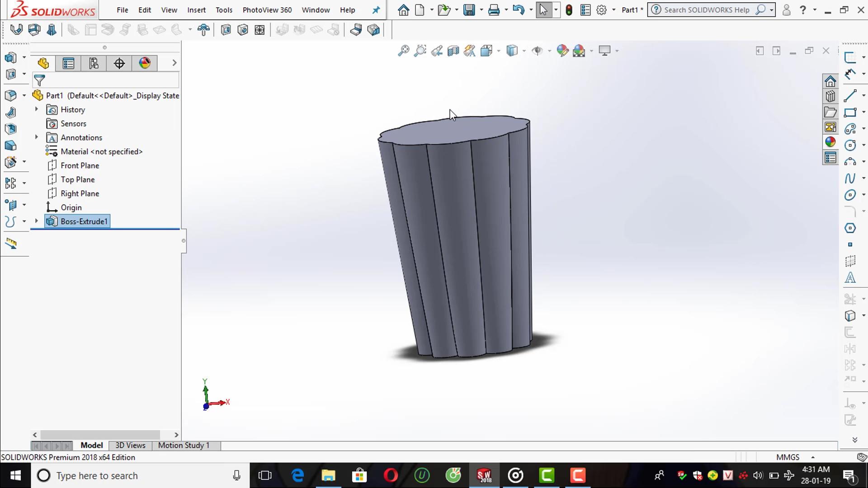Screen dimensions: 868x488
Task: Click the Undo button
Action: (x=518, y=9)
